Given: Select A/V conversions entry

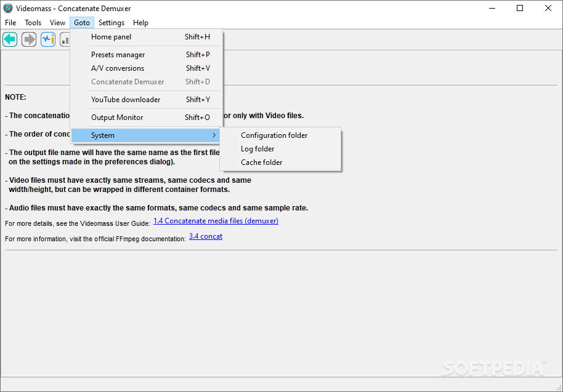Looking at the screenshot, I should tap(147, 68).
